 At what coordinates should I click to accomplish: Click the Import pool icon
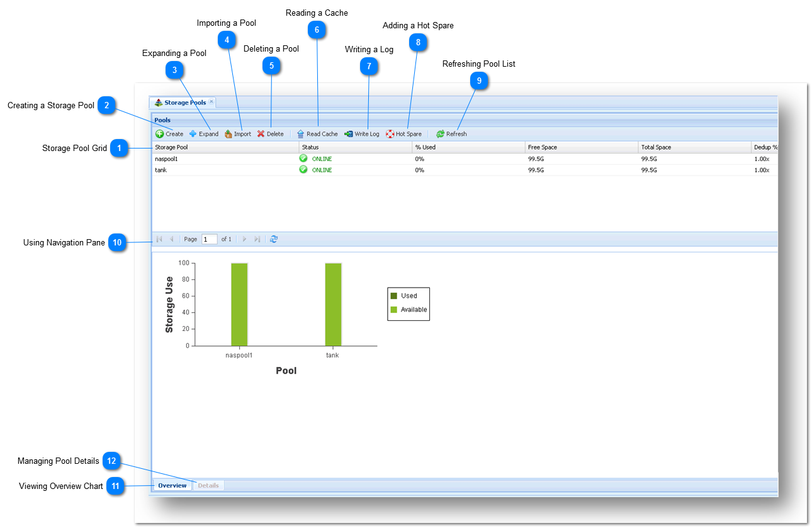(228, 133)
